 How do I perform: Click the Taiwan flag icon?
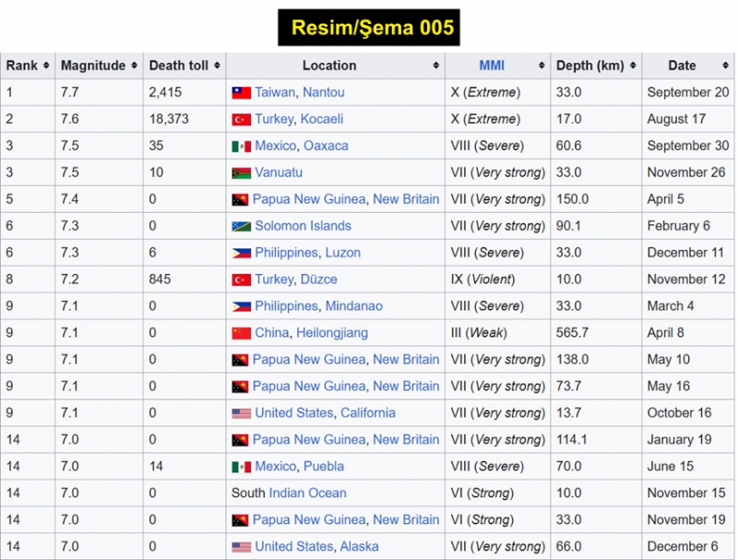(x=241, y=93)
